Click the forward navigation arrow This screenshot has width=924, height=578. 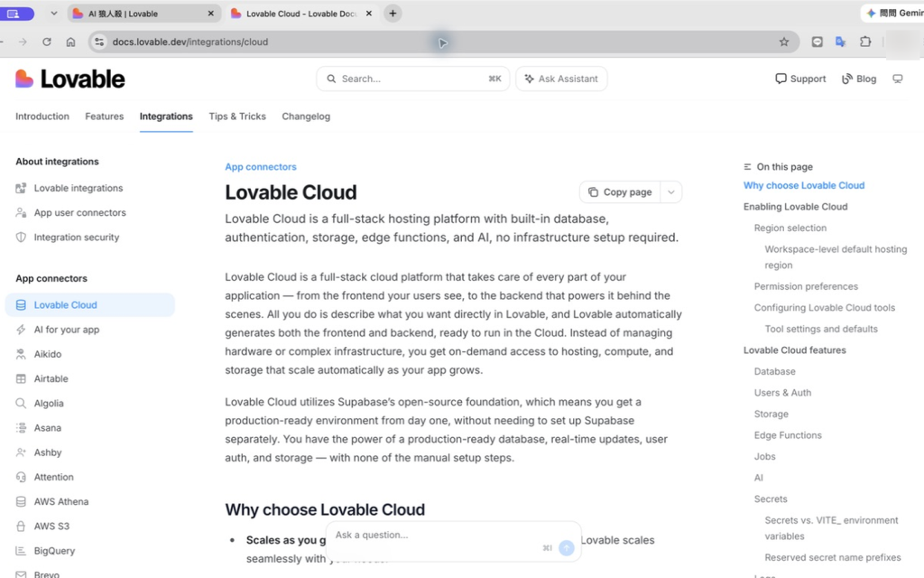coord(23,42)
